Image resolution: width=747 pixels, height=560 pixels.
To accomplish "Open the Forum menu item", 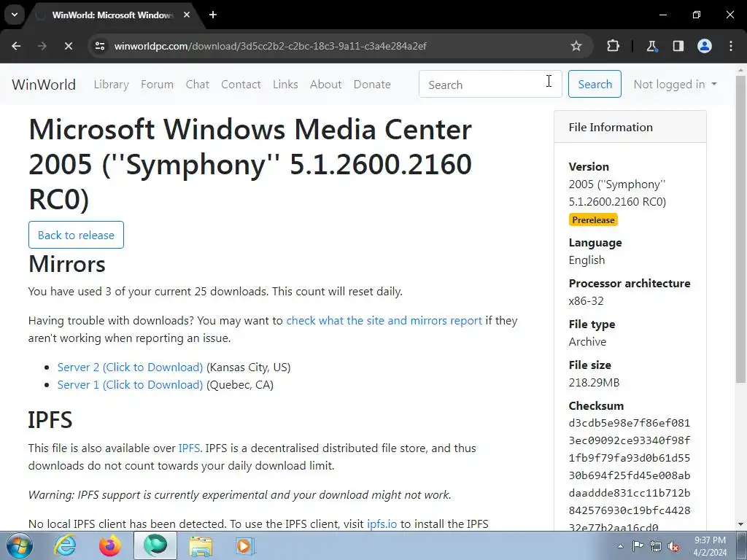I will 158,85.
